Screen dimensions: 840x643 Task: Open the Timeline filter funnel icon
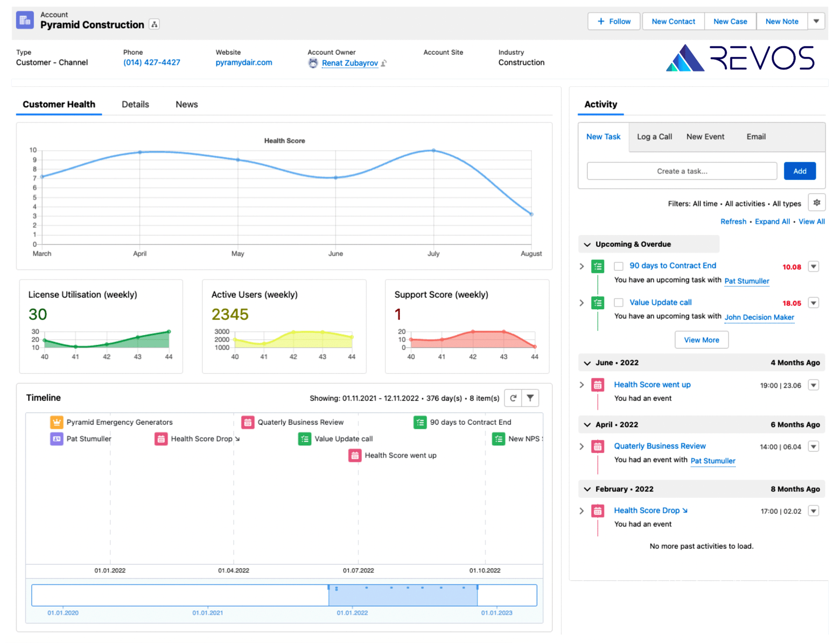(530, 398)
